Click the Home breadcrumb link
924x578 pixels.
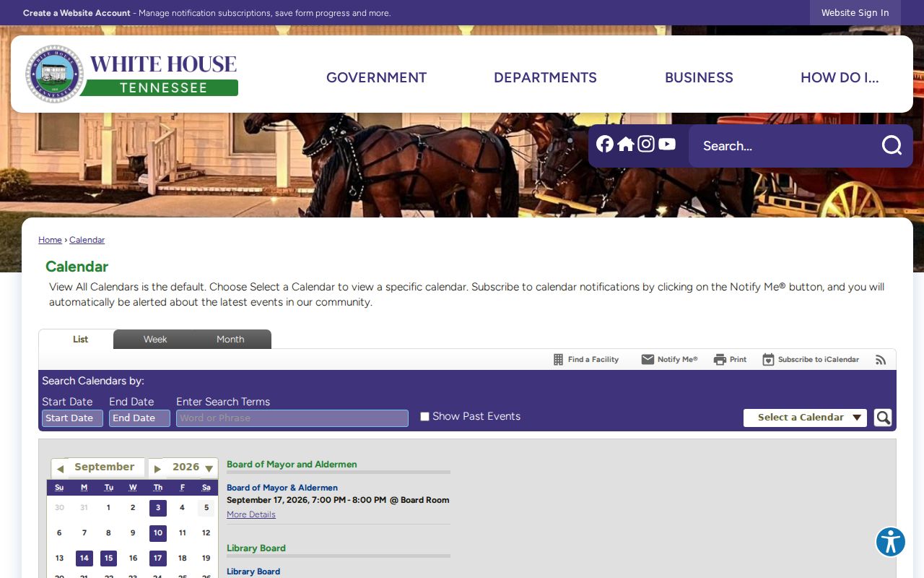[x=50, y=240]
